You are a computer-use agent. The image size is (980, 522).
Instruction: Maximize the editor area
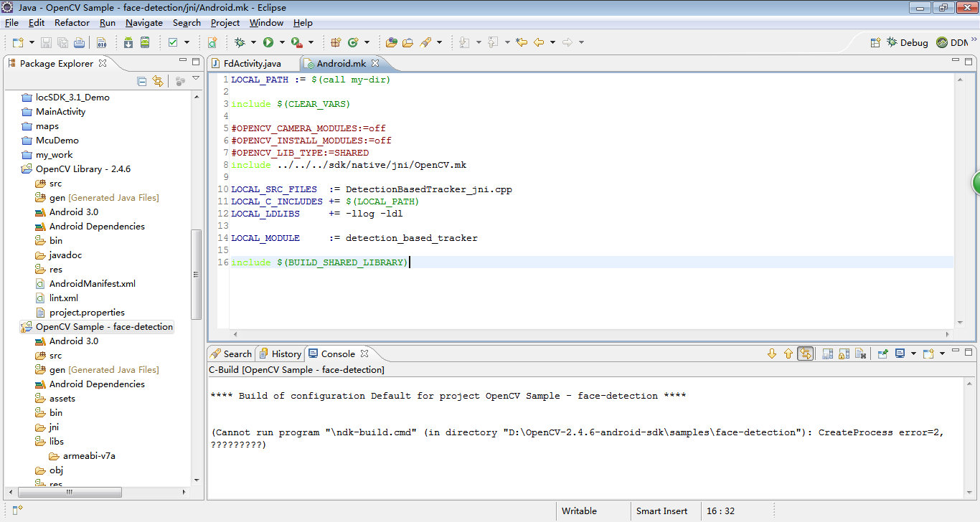pos(968,62)
